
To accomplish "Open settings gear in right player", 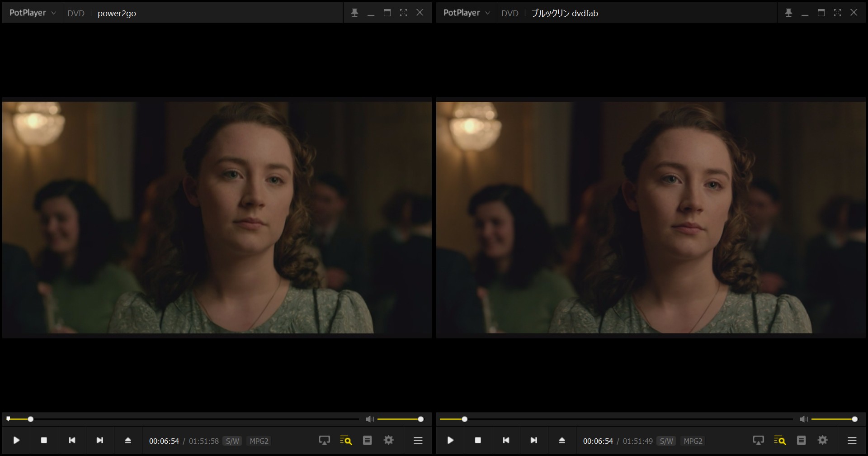I will (x=823, y=440).
